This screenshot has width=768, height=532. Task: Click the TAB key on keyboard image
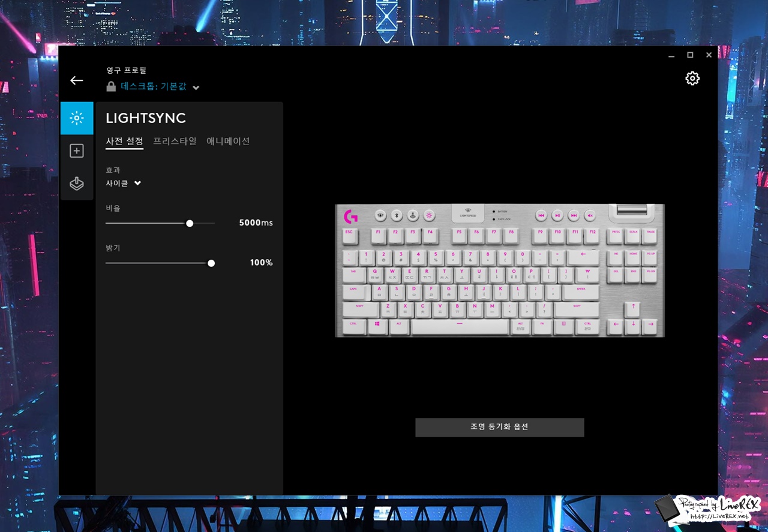(x=353, y=275)
